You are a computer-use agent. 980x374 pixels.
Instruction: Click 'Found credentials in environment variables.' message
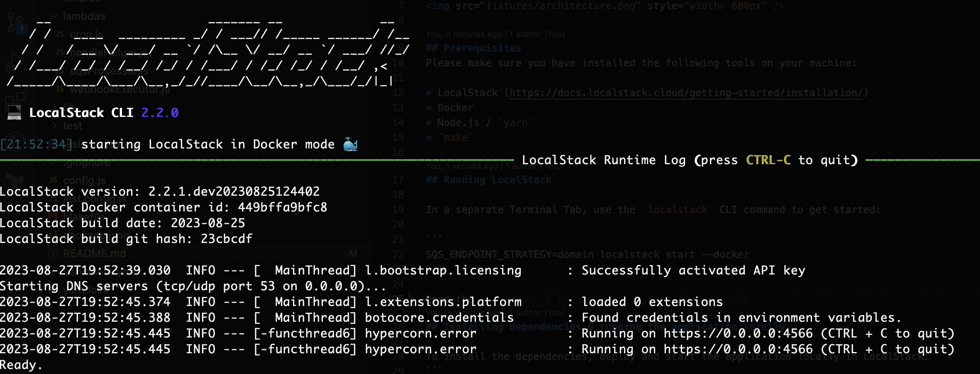coord(742,318)
